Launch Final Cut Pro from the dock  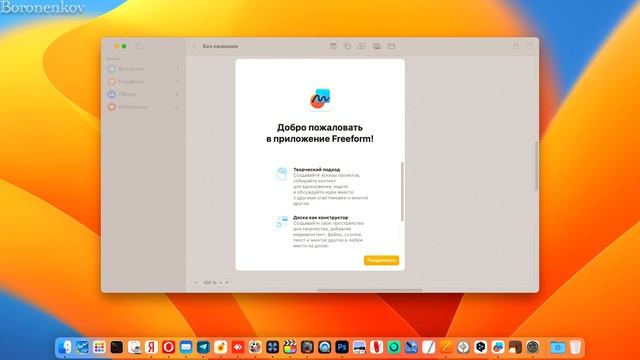[x=290, y=347]
